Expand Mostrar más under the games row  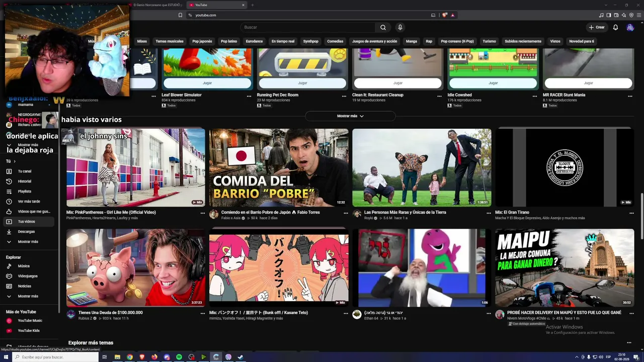[350, 116]
